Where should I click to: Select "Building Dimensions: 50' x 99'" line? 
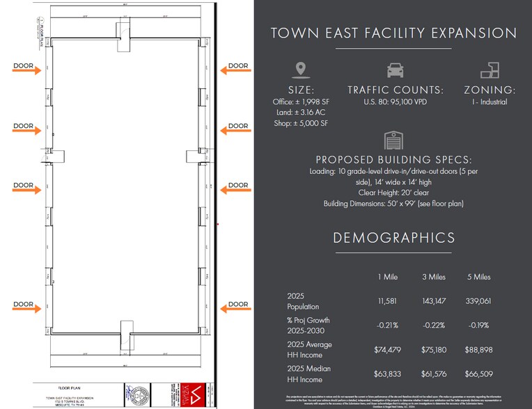tap(393, 203)
